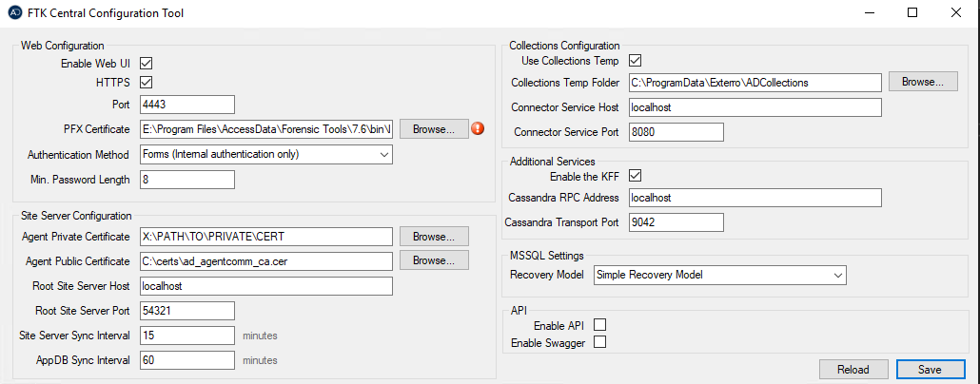The width and height of the screenshot is (980, 384).
Task: Open the Authentication Method dropdown
Action: [x=266, y=154]
